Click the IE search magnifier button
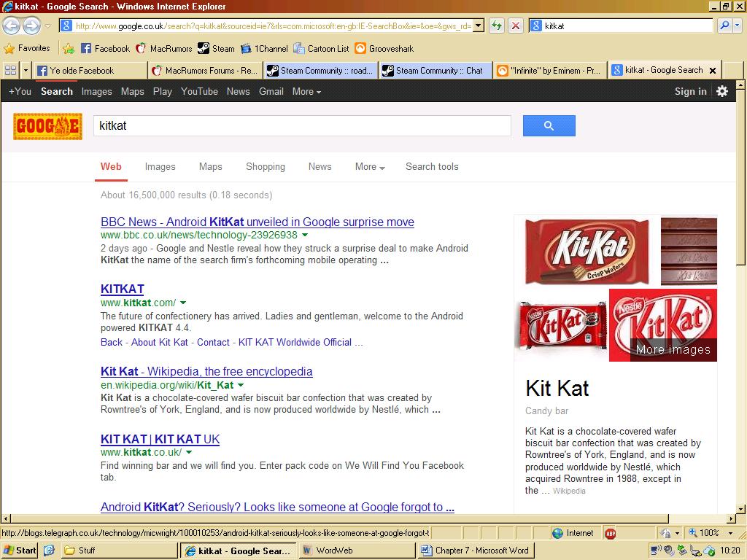Screen dimensions: 747x560 click(724, 26)
